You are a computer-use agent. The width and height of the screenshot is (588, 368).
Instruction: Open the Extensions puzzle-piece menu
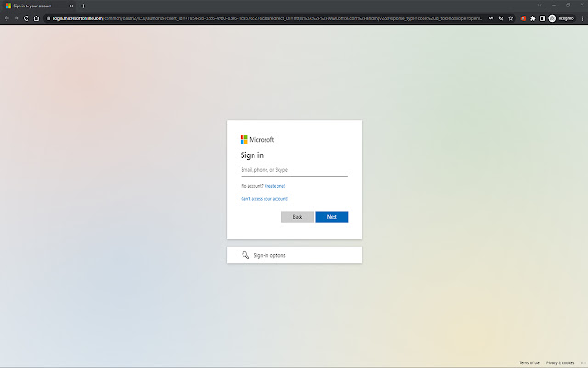point(533,18)
